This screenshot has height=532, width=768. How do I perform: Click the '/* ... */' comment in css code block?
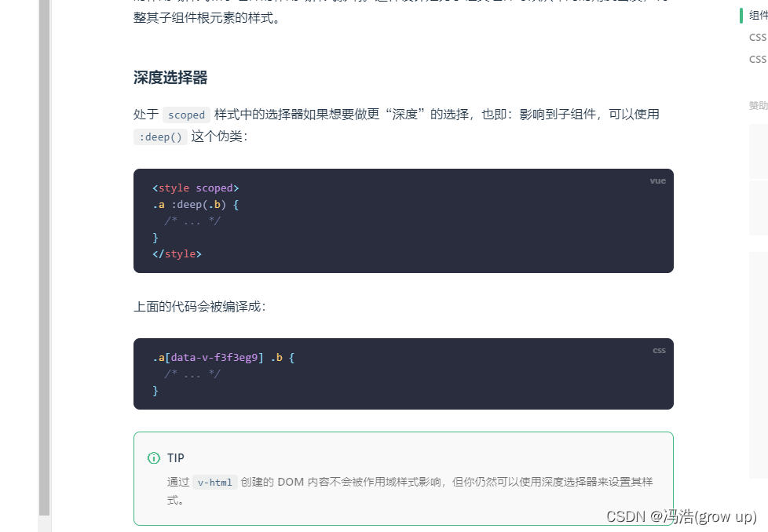click(x=192, y=374)
